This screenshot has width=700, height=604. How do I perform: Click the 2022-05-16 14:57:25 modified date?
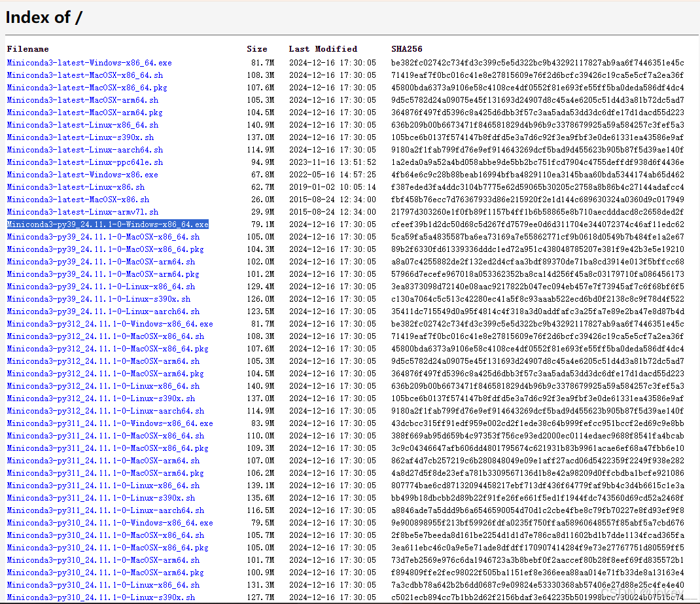332,175
